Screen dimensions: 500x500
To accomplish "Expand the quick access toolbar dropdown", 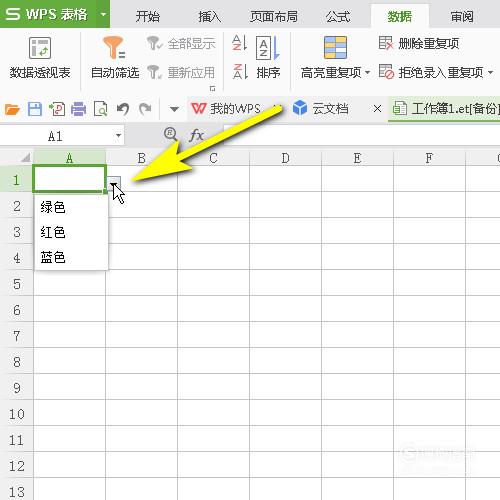I will click(x=174, y=109).
